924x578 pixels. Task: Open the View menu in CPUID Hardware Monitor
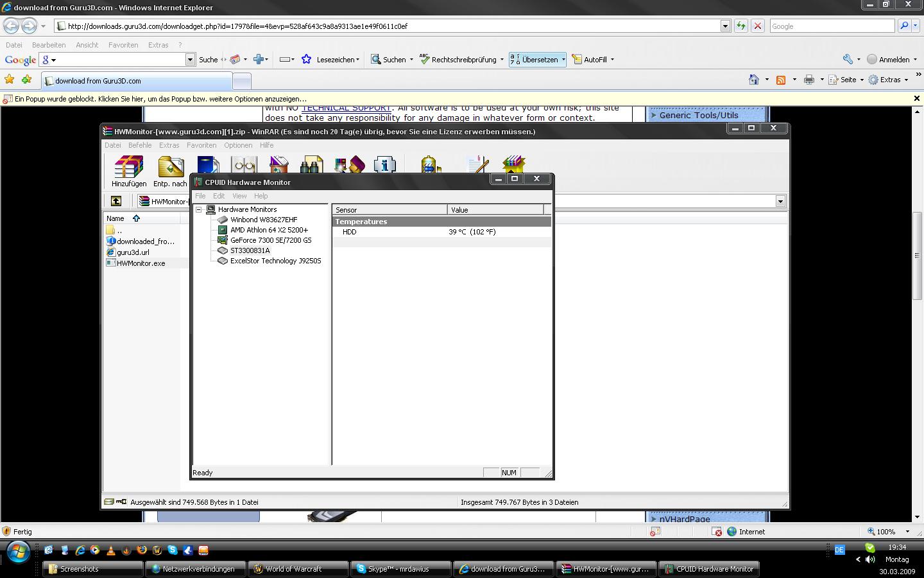tap(239, 196)
